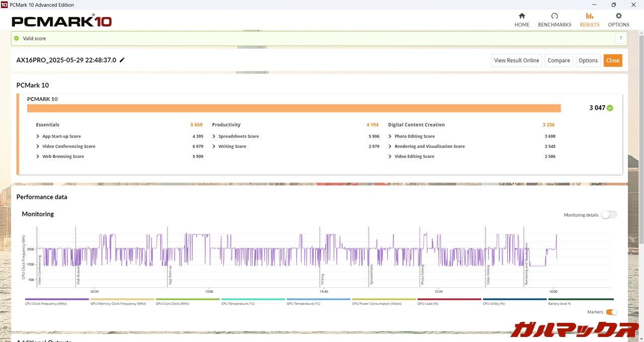Image resolution: width=644 pixels, height=342 pixels.
Task: Expand the Spreadsheets Score details
Action: click(214, 136)
